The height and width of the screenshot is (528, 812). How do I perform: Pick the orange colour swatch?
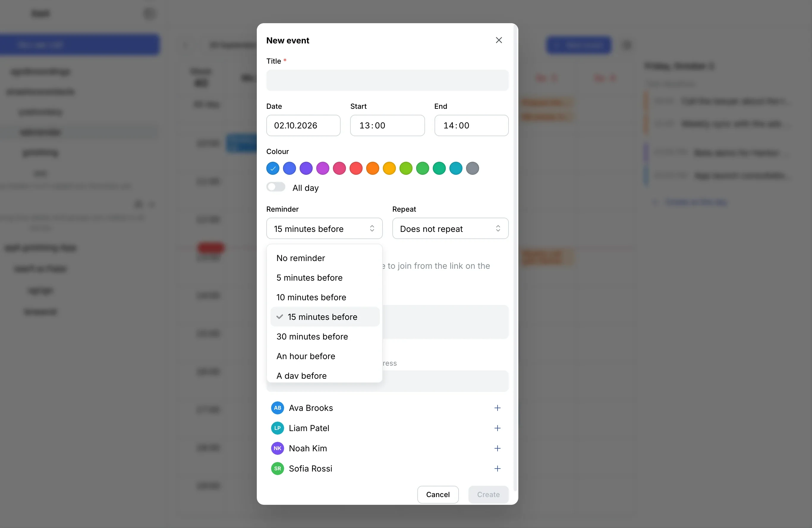tap(373, 168)
